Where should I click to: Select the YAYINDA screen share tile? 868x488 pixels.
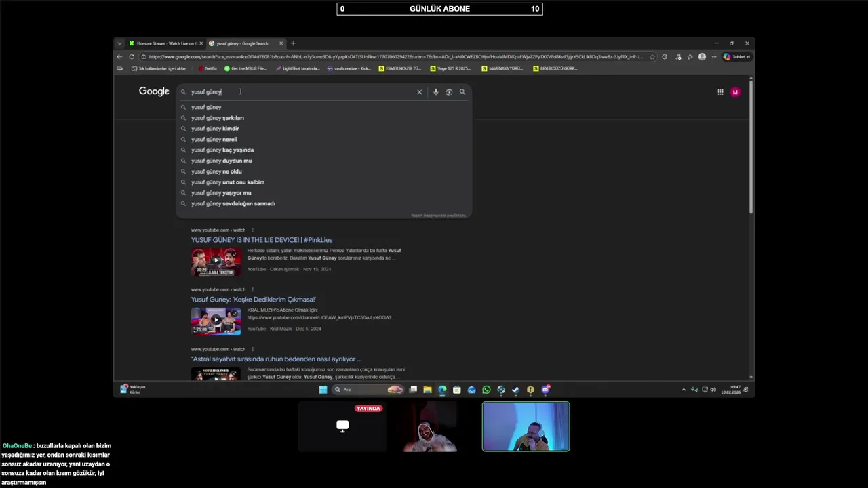tap(342, 426)
